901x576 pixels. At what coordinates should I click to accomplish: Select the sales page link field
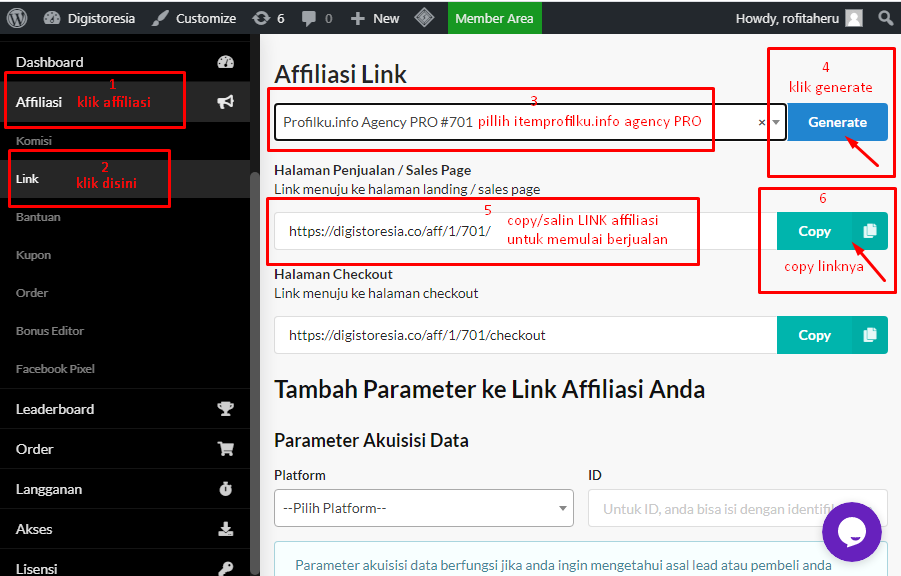[526, 231]
